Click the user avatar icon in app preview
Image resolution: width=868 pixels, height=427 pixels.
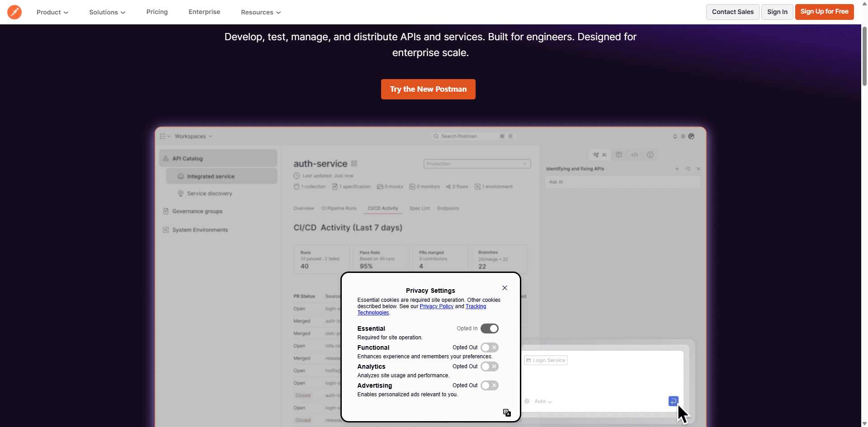[x=691, y=136]
